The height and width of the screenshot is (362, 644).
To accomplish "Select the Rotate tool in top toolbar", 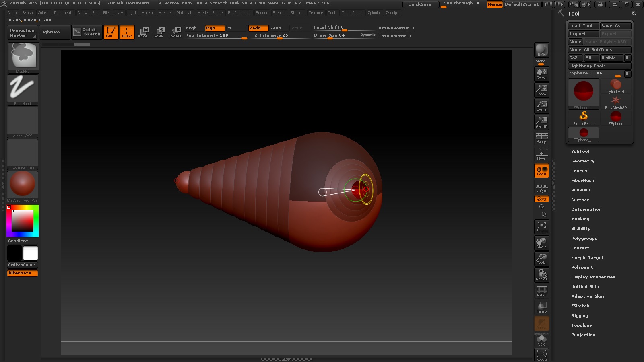I will tap(175, 32).
